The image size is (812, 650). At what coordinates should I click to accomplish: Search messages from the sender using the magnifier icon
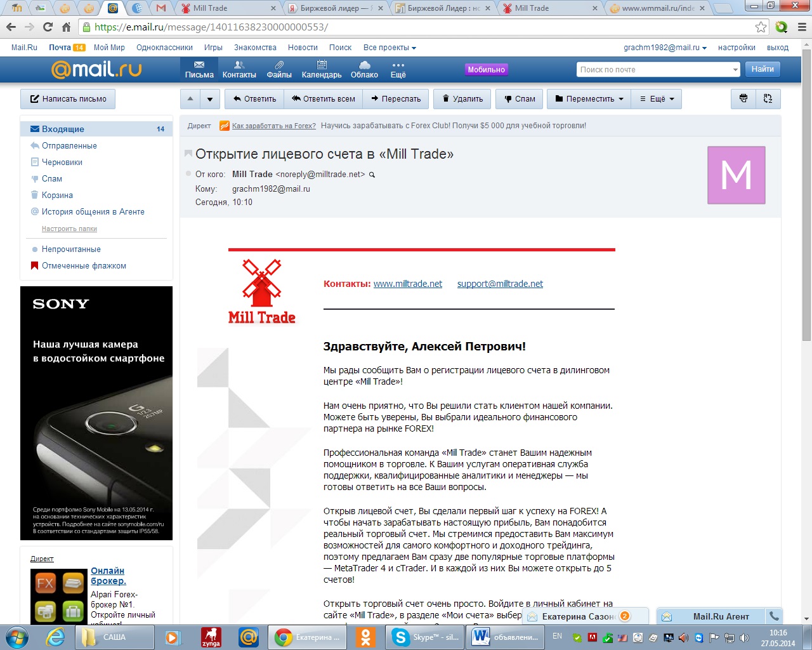(x=372, y=175)
